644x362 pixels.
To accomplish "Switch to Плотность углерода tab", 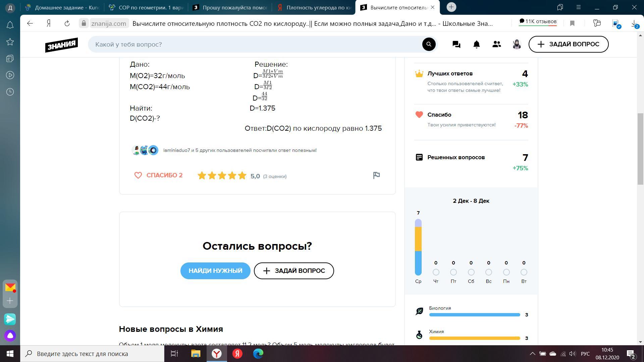I will [x=315, y=7].
